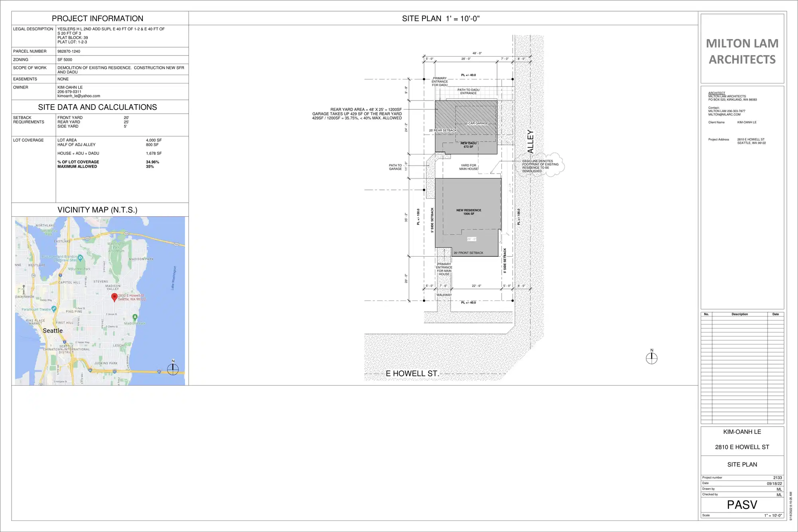Image resolution: width=798 pixels, height=532 pixels.
Task: Click the '% OF LOT COVERAGE' value '34.96%'
Action: 152,162
